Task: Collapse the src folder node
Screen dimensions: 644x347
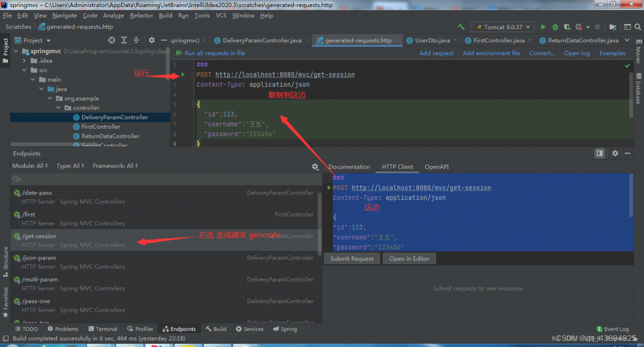Action: click(24, 70)
